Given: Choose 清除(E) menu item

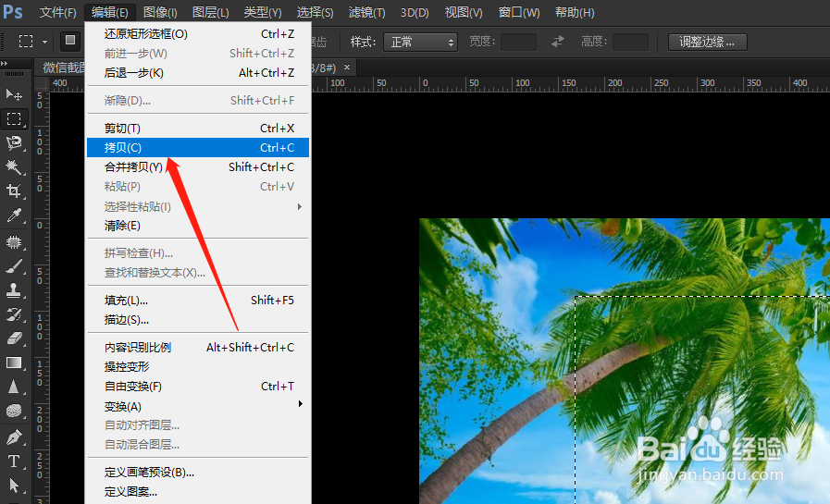Looking at the screenshot, I should (198, 226).
